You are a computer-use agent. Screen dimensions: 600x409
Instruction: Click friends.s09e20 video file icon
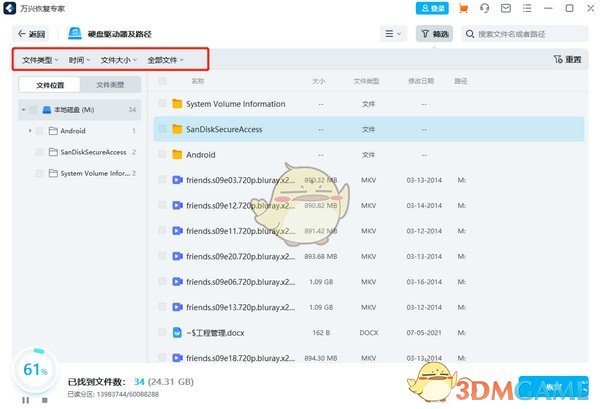(177, 256)
